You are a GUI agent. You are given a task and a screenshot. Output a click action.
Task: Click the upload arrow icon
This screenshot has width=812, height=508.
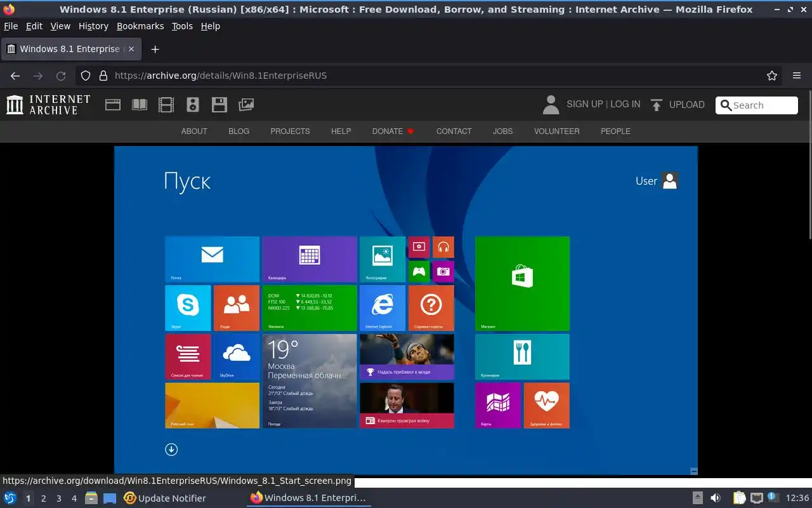pos(657,105)
